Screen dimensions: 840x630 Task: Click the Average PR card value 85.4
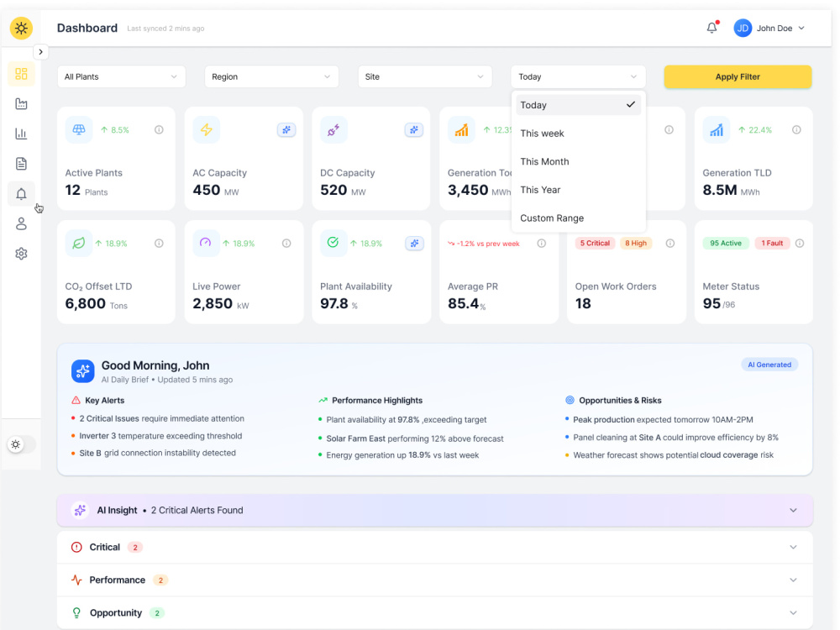click(464, 304)
